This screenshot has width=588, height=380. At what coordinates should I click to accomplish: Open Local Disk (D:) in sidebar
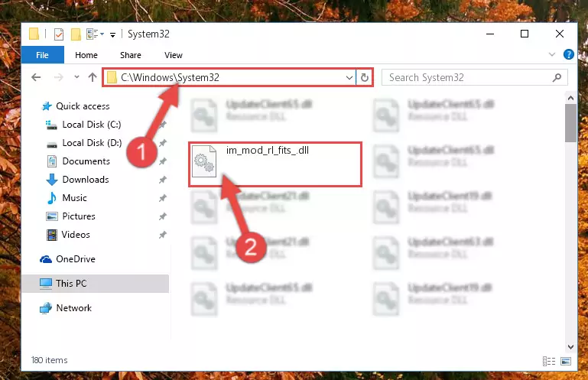(x=92, y=143)
